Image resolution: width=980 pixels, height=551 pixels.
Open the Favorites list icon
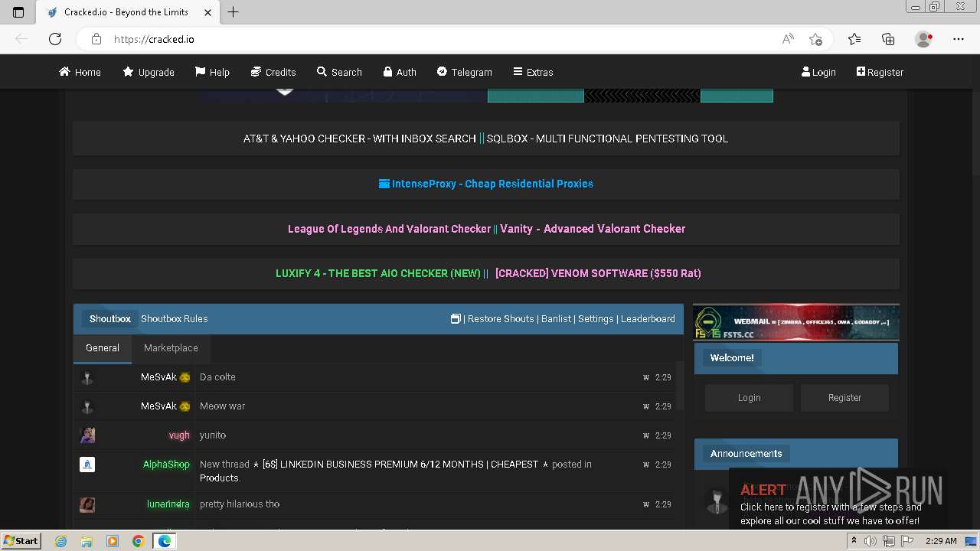click(854, 39)
